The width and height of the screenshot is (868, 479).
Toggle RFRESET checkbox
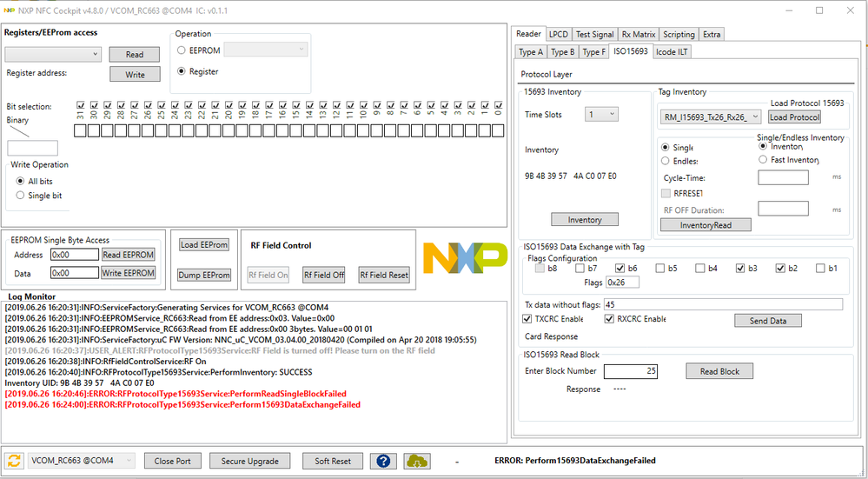pyautogui.click(x=666, y=193)
